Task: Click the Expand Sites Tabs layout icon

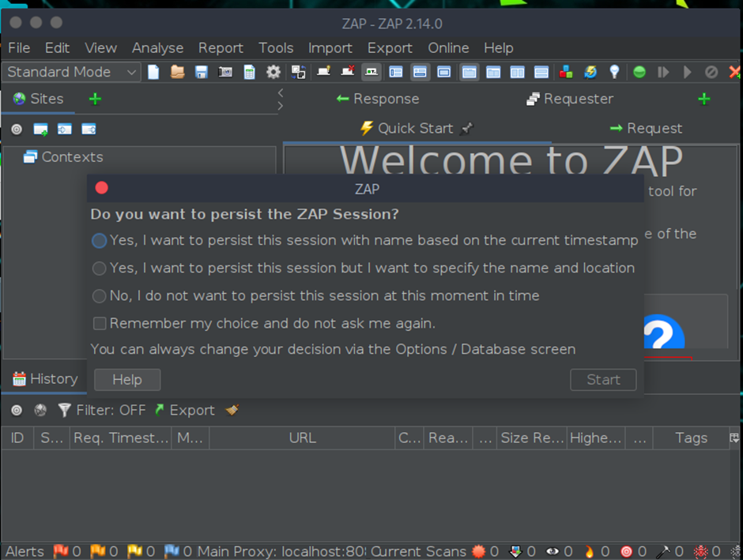Action: [396, 72]
